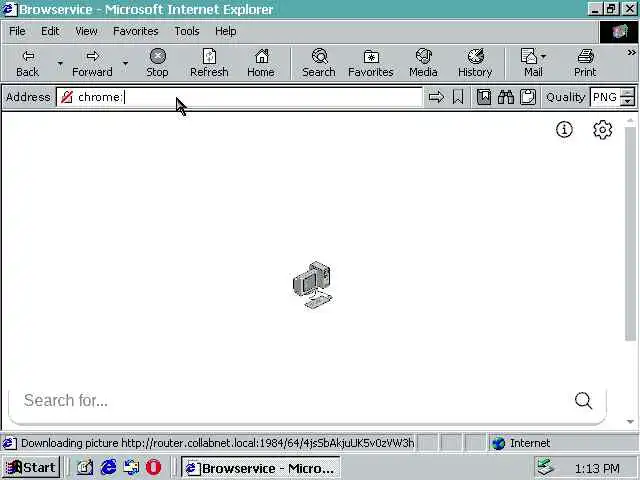Image resolution: width=640 pixels, height=480 pixels.
Task: Click the binoculars find icon
Action: point(506,97)
